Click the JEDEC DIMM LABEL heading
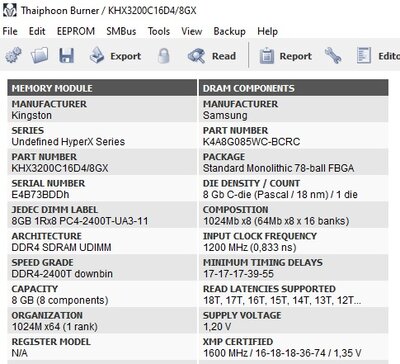 pyautogui.click(x=55, y=210)
